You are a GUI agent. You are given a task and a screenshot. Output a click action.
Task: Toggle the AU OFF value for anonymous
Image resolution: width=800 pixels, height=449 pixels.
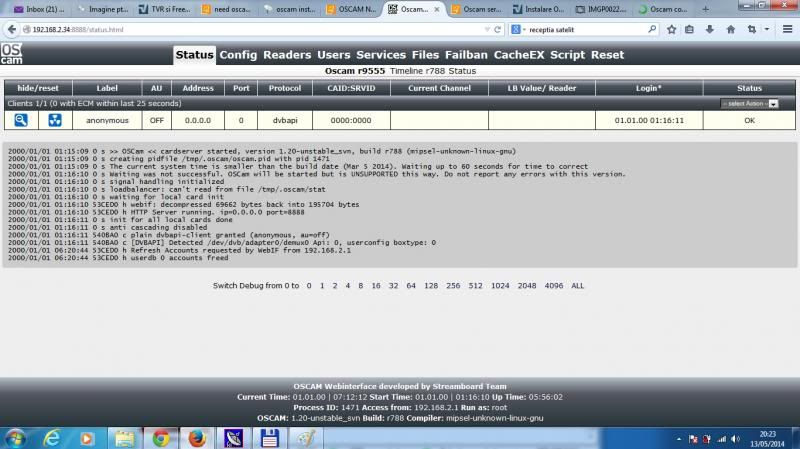pyautogui.click(x=156, y=121)
